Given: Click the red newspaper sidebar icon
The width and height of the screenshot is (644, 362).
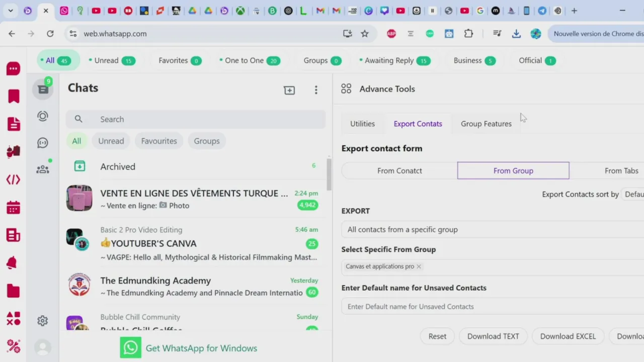Looking at the screenshot, I should (x=14, y=235).
